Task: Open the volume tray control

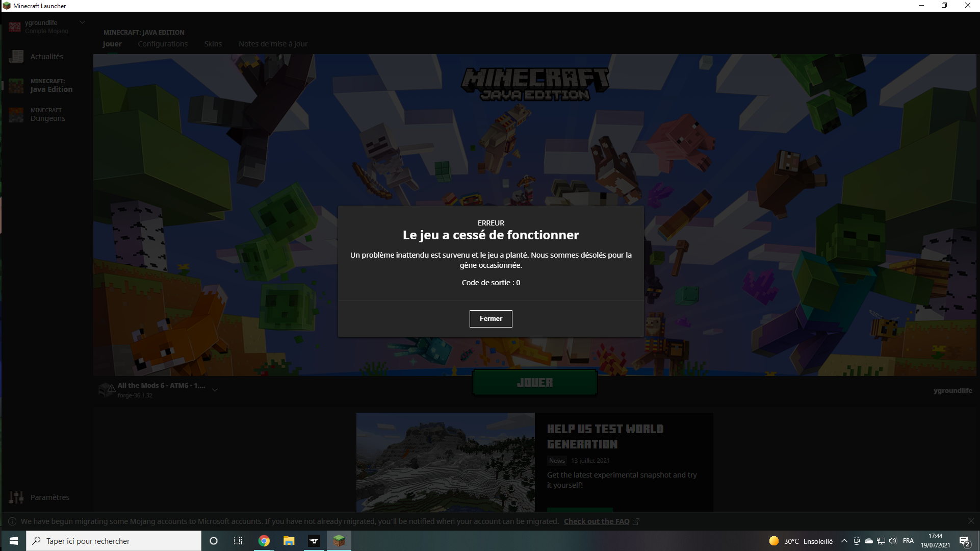Action: tap(893, 541)
